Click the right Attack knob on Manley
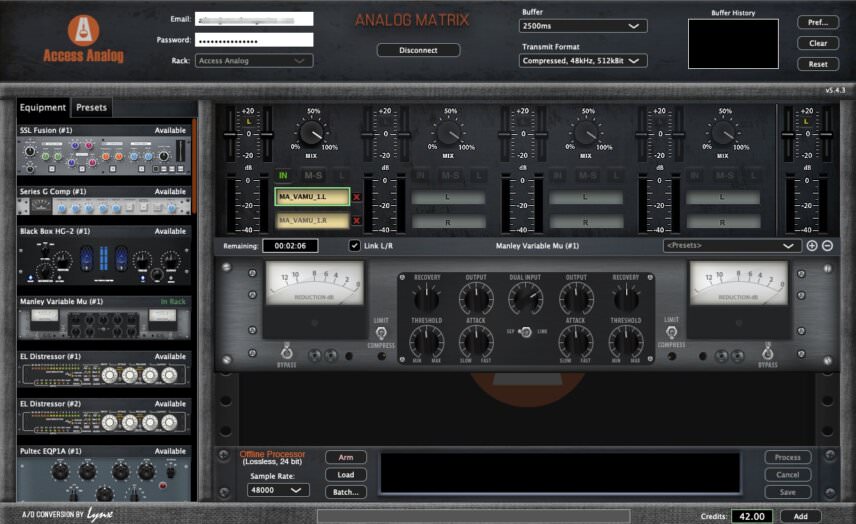The image size is (856, 524). coord(576,342)
